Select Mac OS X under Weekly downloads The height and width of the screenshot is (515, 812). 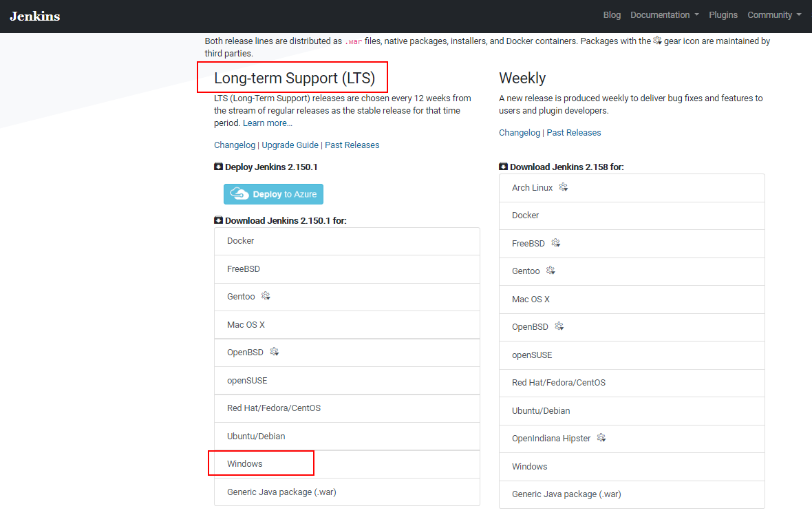[632, 299]
